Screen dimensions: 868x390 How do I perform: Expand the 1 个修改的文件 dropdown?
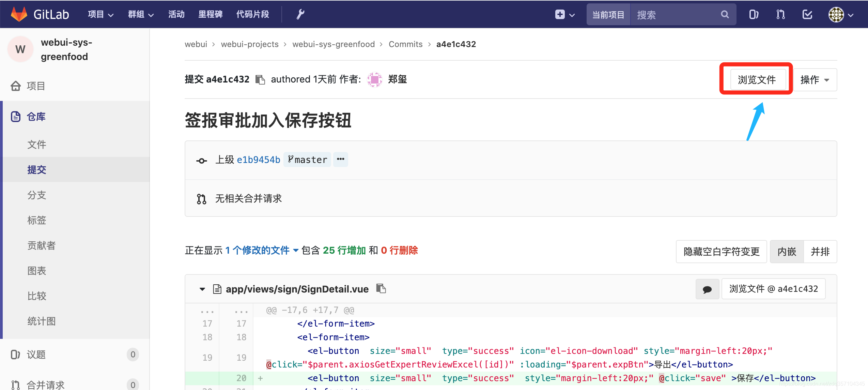pos(262,250)
